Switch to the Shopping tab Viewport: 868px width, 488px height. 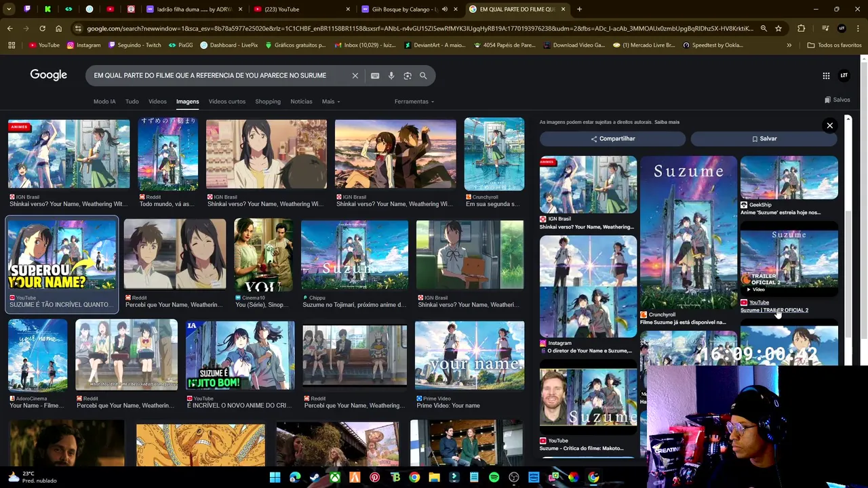tap(268, 102)
